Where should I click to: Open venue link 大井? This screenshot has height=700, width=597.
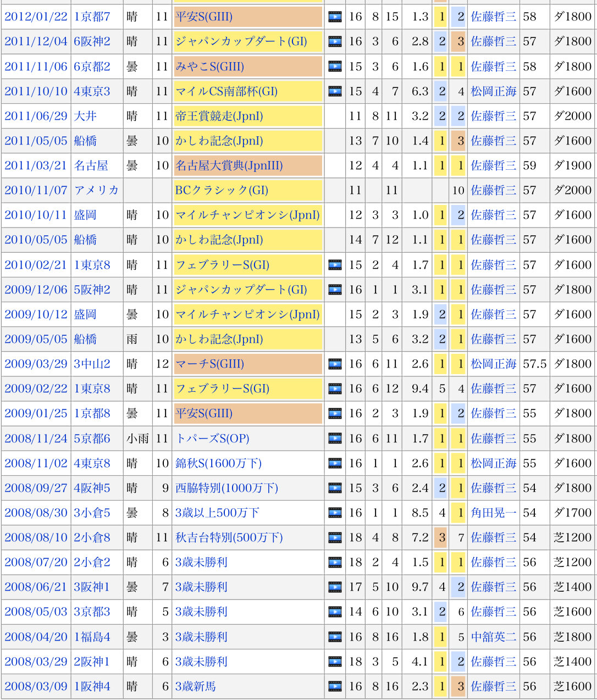[85, 116]
